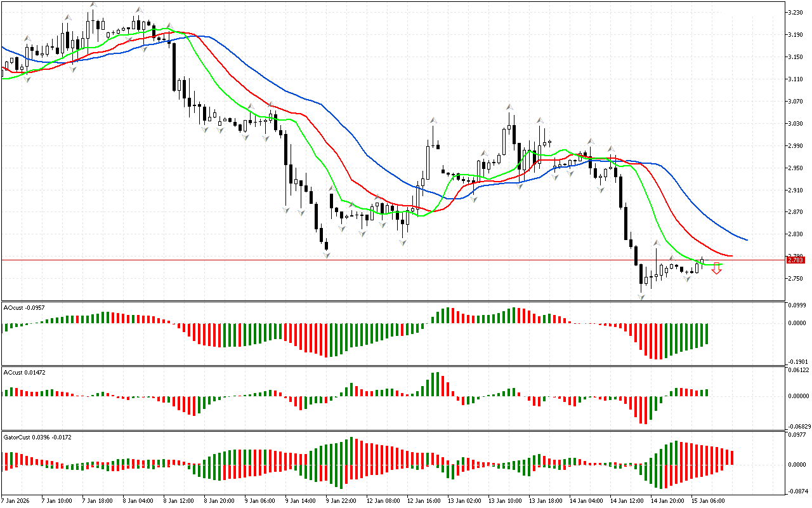The height and width of the screenshot is (508, 812).
Task: Select the up fractal above the 12 Jan 16:00 spike
Action: (x=433, y=119)
